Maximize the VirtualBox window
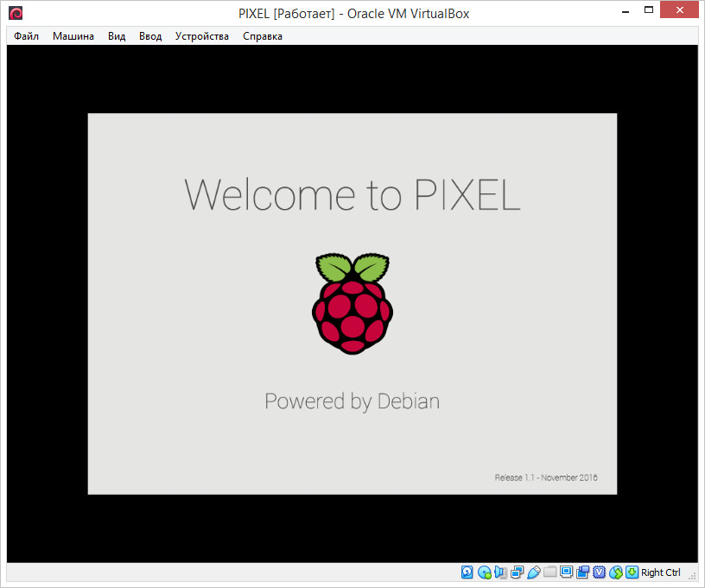Viewport: 705px width, 588px height. tap(648, 9)
